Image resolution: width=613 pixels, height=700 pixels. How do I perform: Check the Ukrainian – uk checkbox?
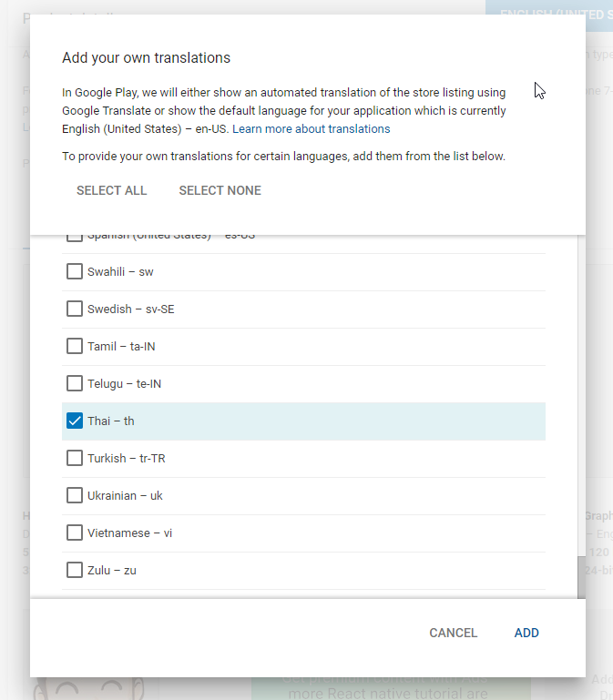coord(75,495)
